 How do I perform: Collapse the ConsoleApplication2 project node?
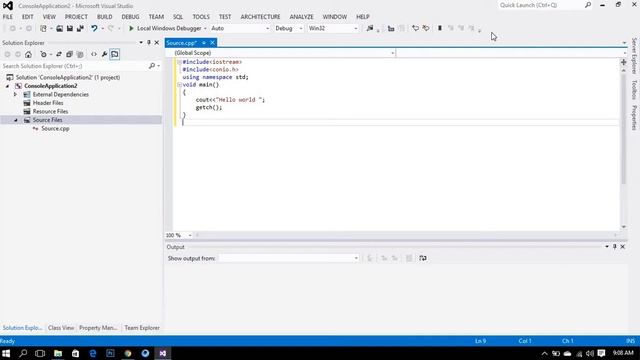(x=7, y=86)
